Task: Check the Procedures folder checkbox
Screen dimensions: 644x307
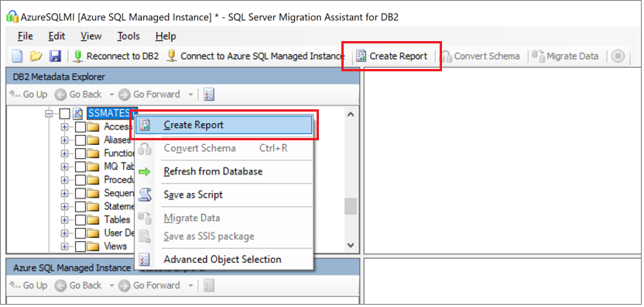Action: pyautogui.click(x=80, y=180)
